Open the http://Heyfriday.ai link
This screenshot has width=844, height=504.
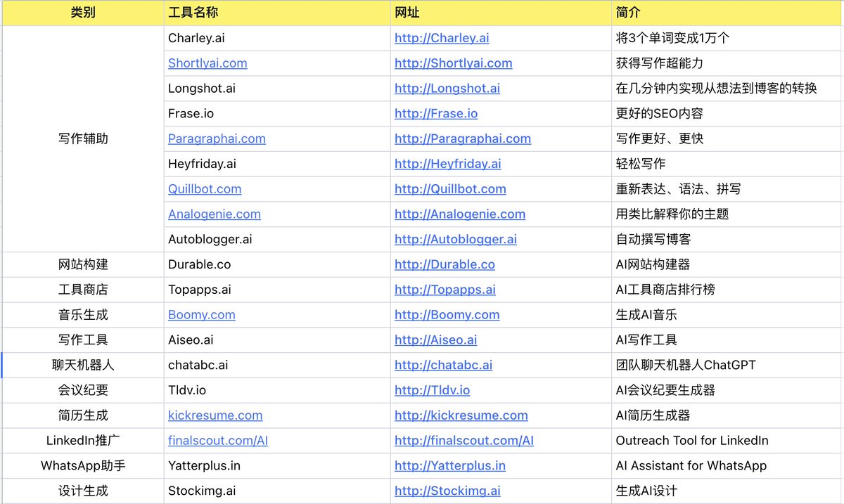pos(448,164)
